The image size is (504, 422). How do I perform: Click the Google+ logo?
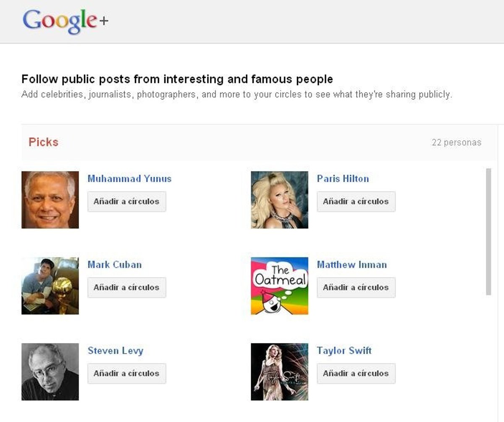pyautogui.click(x=65, y=21)
